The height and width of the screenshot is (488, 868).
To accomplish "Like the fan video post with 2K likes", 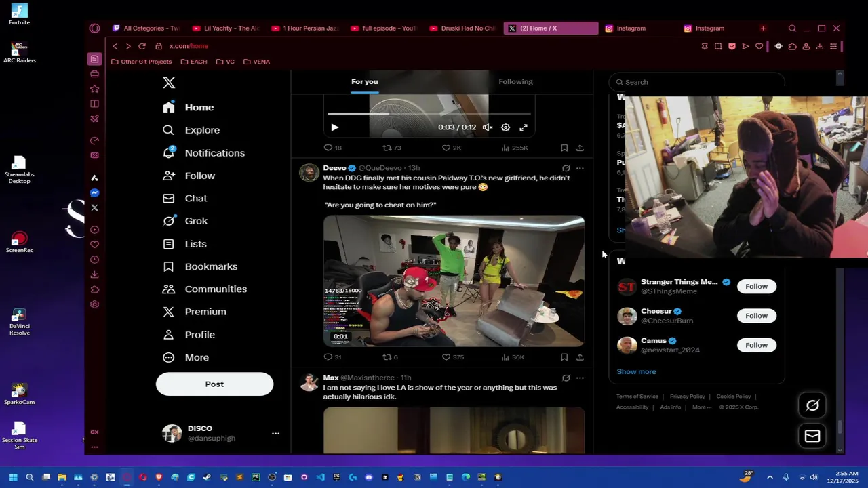I will (446, 148).
